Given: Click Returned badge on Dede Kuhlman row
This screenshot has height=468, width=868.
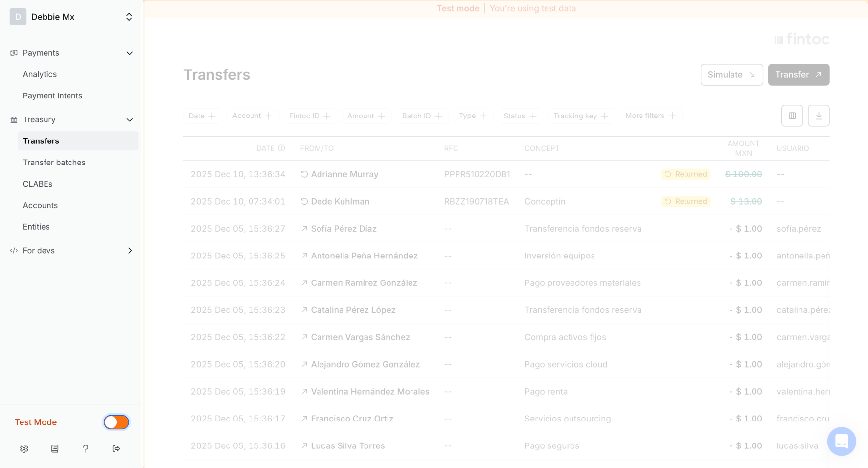Looking at the screenshot, I should (685, 201).
